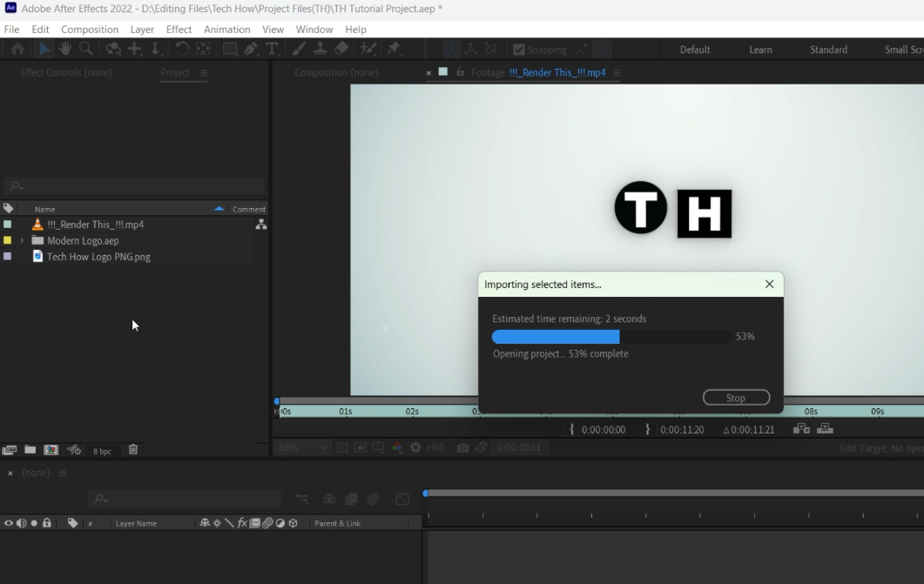Toggle the motion blur column switch
Image resolution: width=924 pixels, height=584 pixels.
267,523
